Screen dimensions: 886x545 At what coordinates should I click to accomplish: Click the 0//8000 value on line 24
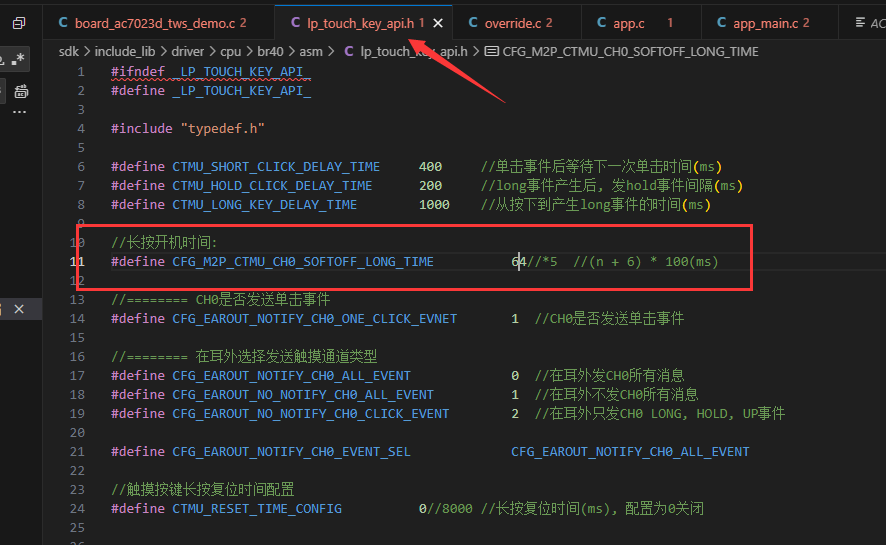(x=446, y=508)
